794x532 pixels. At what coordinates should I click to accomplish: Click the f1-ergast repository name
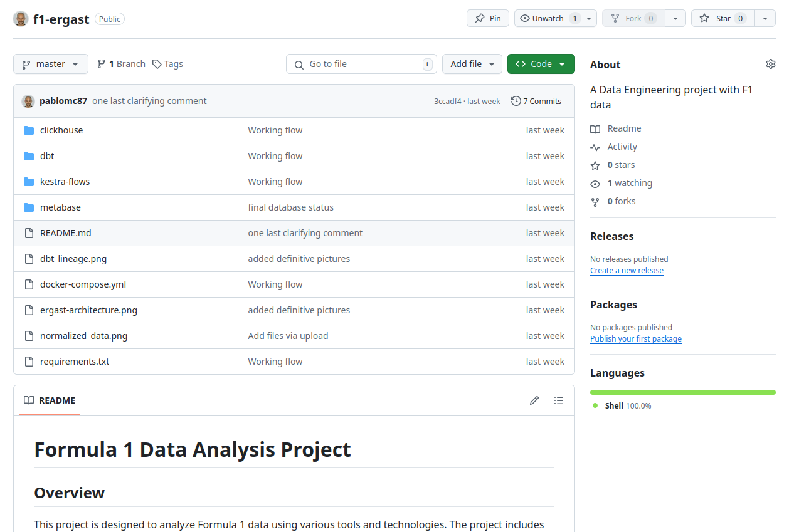point(61,19)
